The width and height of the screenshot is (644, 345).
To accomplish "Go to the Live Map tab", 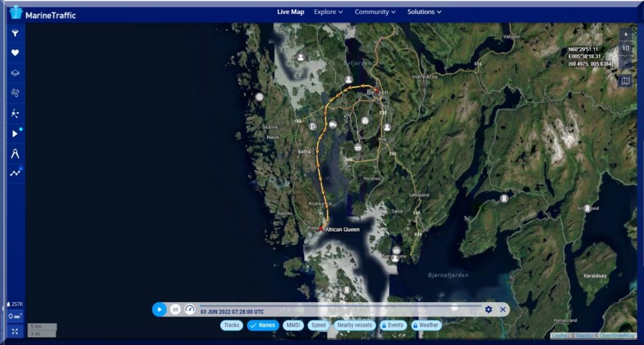I will [x=291, y=12].
